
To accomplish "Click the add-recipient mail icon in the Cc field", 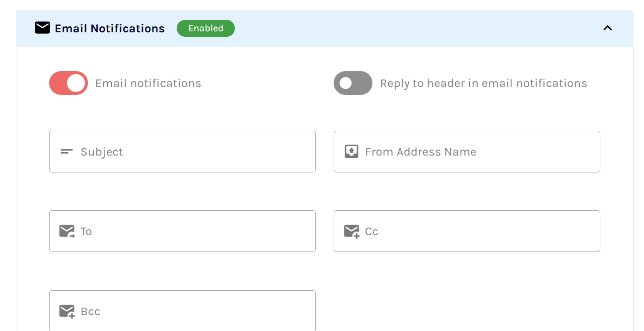I will point(351,231).
